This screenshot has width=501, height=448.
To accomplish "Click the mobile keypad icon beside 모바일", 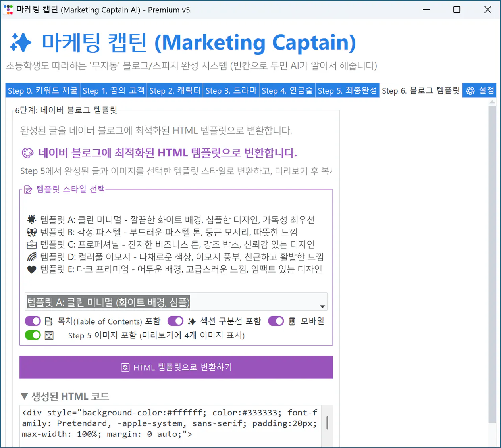I will tap(293, 321).
